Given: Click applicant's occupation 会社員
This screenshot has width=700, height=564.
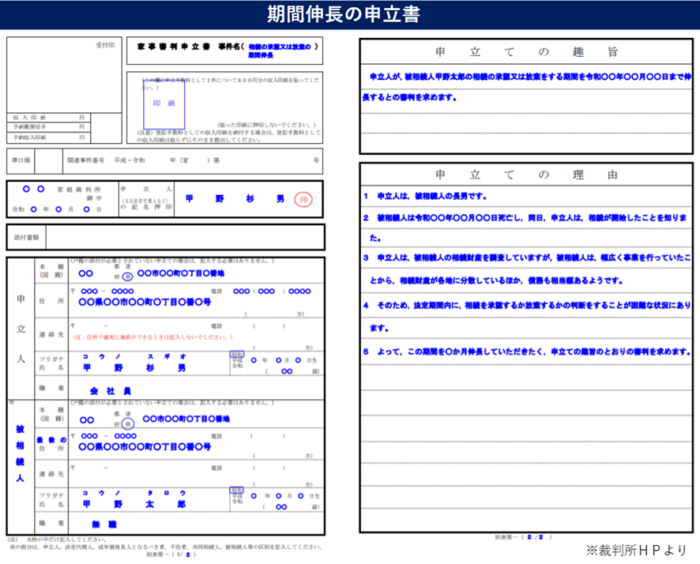Looking at the screenshot, I should [110, 391].
